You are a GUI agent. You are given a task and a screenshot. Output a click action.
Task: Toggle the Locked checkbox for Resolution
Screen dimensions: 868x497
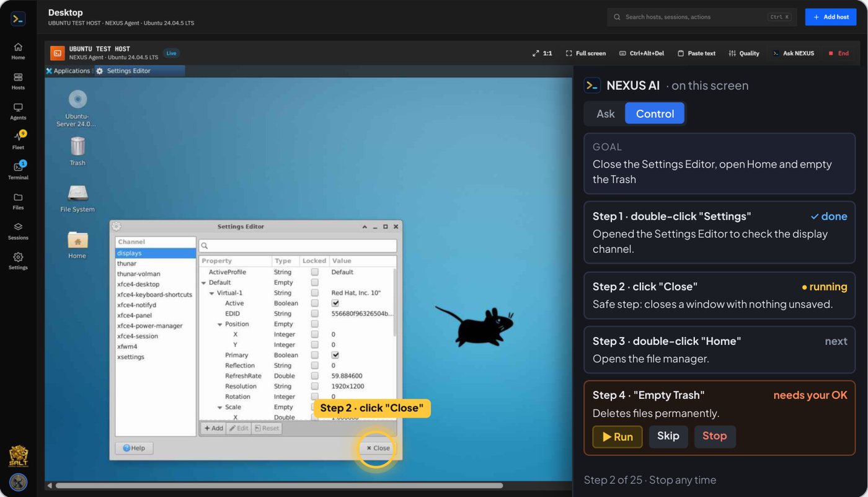315,386
